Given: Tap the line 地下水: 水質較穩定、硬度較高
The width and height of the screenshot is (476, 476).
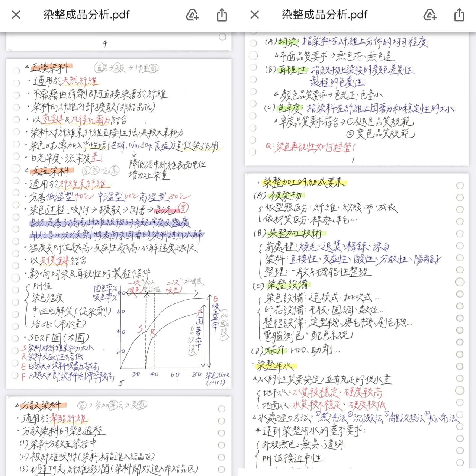Looking at the screenshot, I should 322,393.
